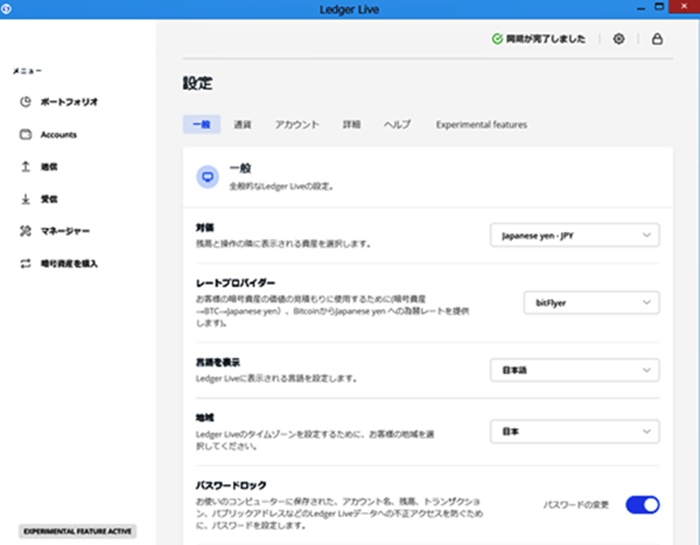Viewport: 700px width, 545px height.
Task: Click the buy crypto exchange-arrows icon
Action: [x=25, y=263]
